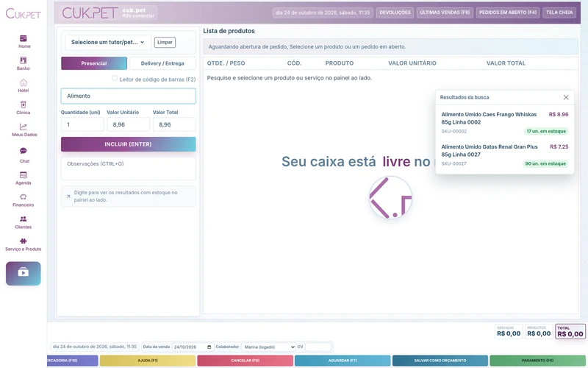
Task: Open Serviço e Produto puzzle icon
Action: pos(24,241)
